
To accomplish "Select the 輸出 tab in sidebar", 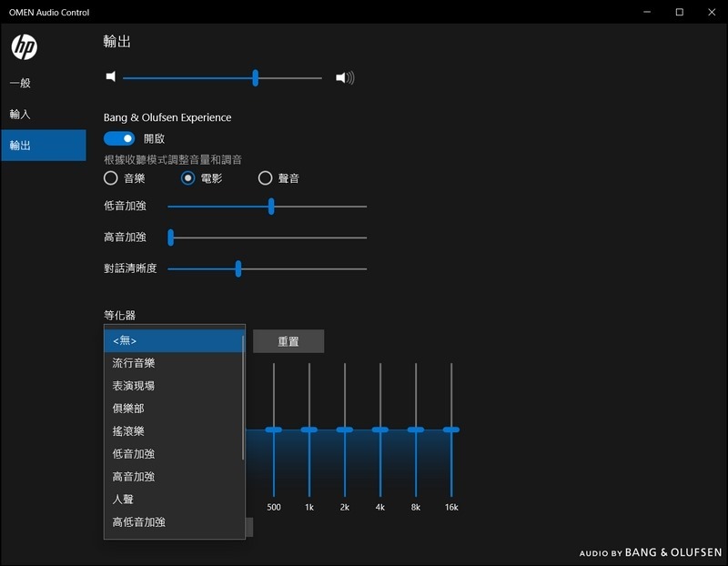I will (43, 146).
